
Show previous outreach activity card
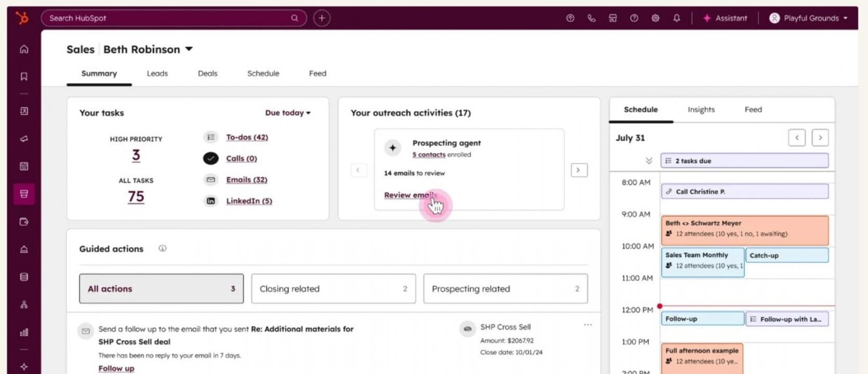358,170
